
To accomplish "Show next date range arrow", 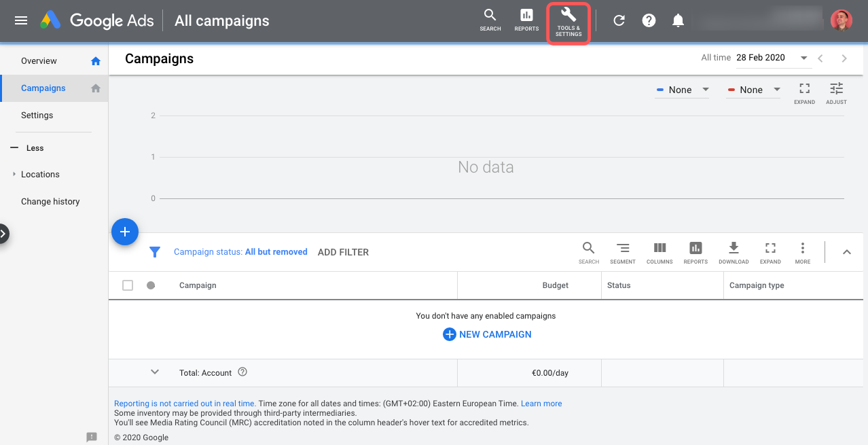I will (x=844, y=58).
